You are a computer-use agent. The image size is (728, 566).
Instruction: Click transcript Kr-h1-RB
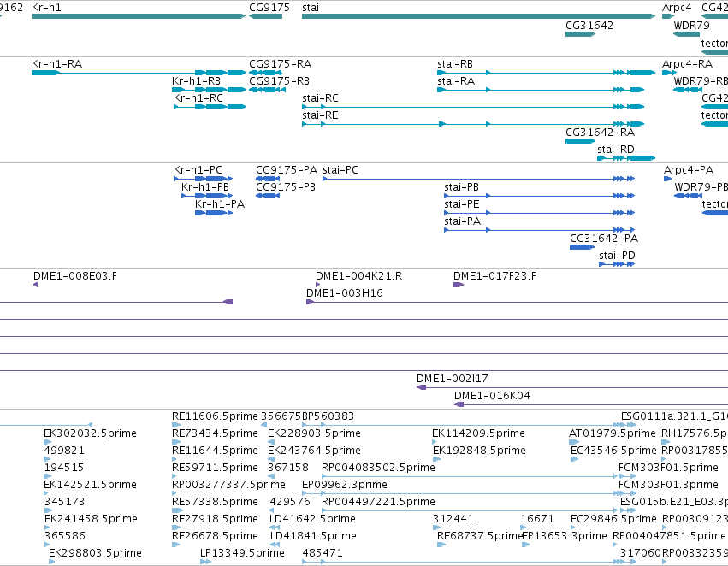point(209,90)
